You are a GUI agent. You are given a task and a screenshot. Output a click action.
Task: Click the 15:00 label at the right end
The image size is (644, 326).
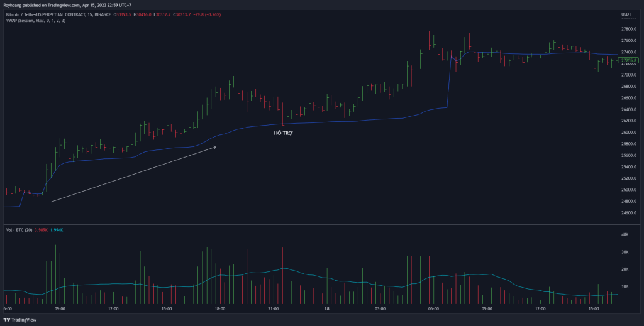[x=592, y=309]
